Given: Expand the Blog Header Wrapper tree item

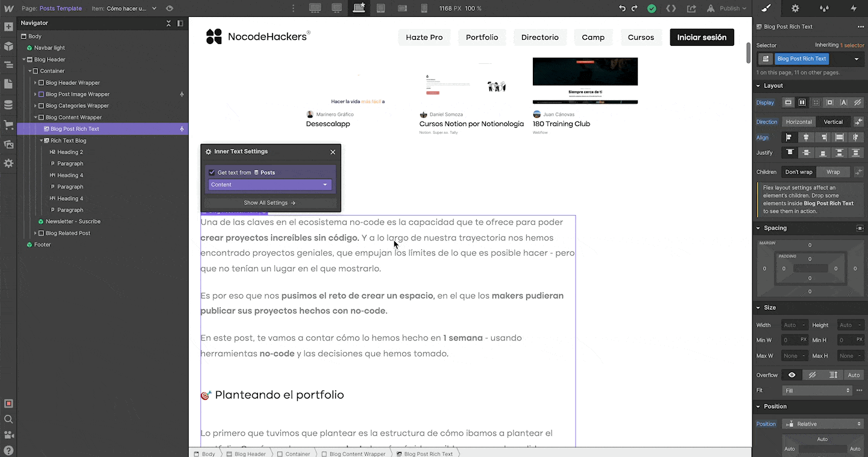Looking at the screenshot, I should click(x=36, y=83).
